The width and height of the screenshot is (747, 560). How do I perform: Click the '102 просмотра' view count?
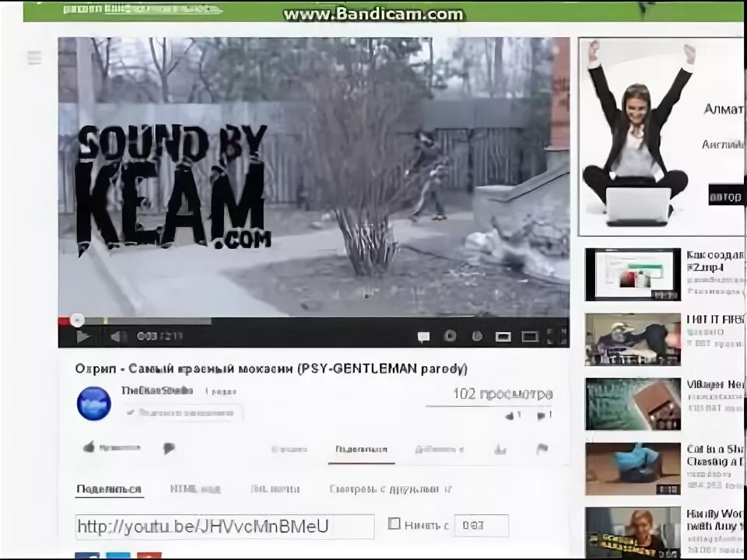(x=503, y=394)
